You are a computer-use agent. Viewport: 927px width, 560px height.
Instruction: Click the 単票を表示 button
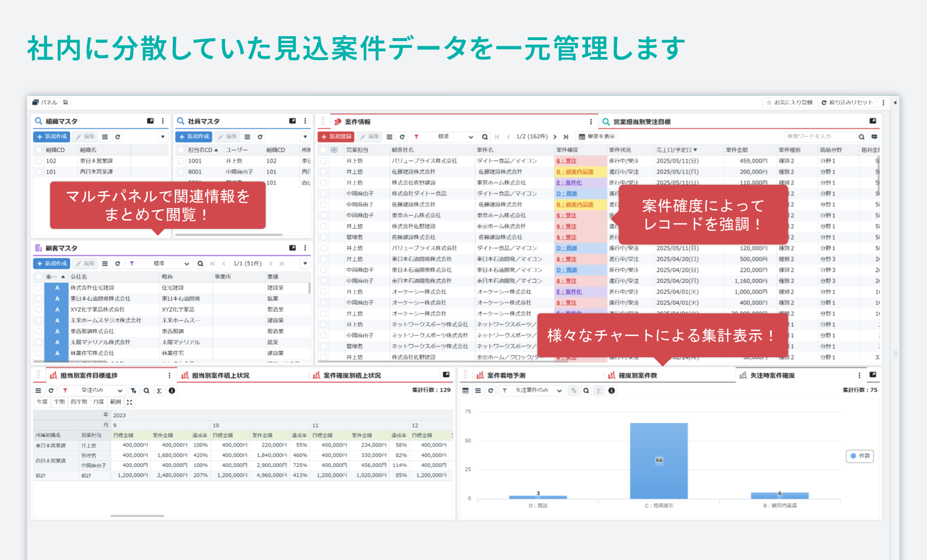tap(597, 137)
